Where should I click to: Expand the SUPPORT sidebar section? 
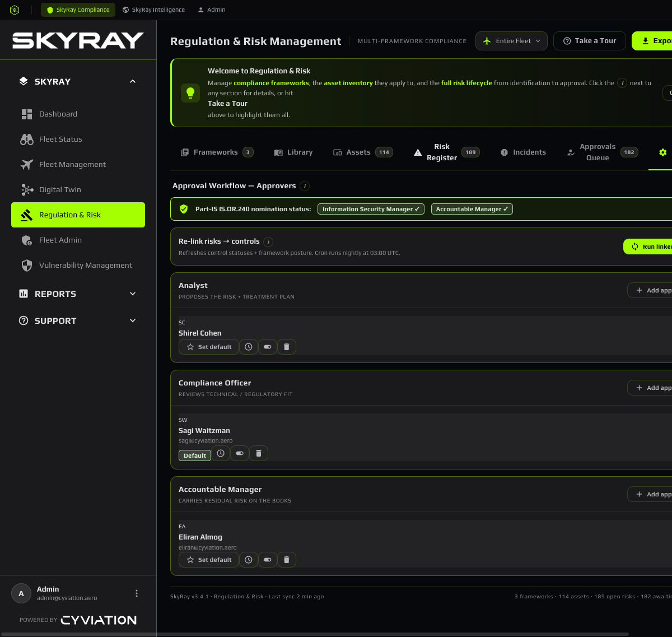click(78, 320)
